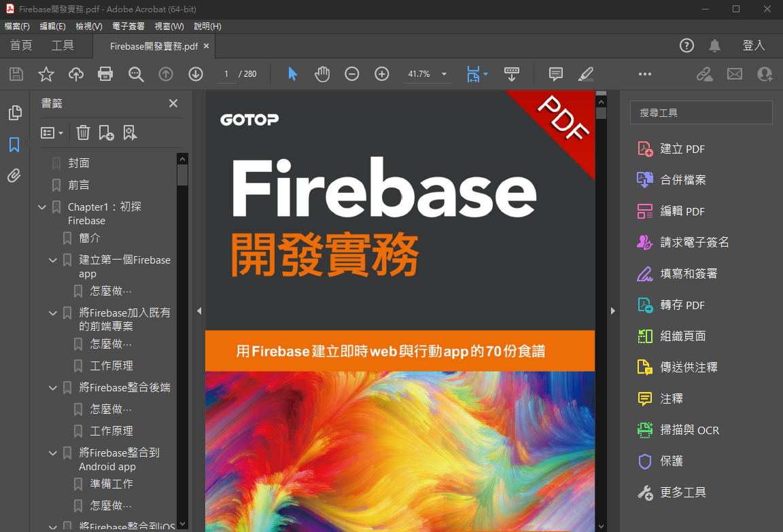Open 更多工具 at the list bottom

pos(672,493)
